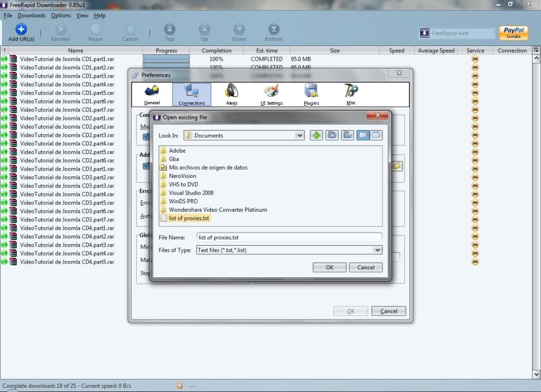541x392 pixels.
Task: Click the clipboard monitoring status bar icon
Action: tap(180, 386)
